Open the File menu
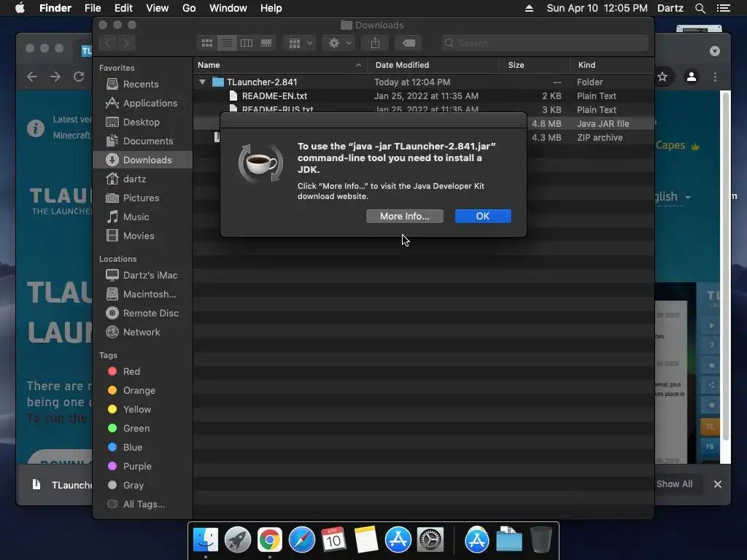The height and width of the screenshot is (560, 747). coord(93,8)
